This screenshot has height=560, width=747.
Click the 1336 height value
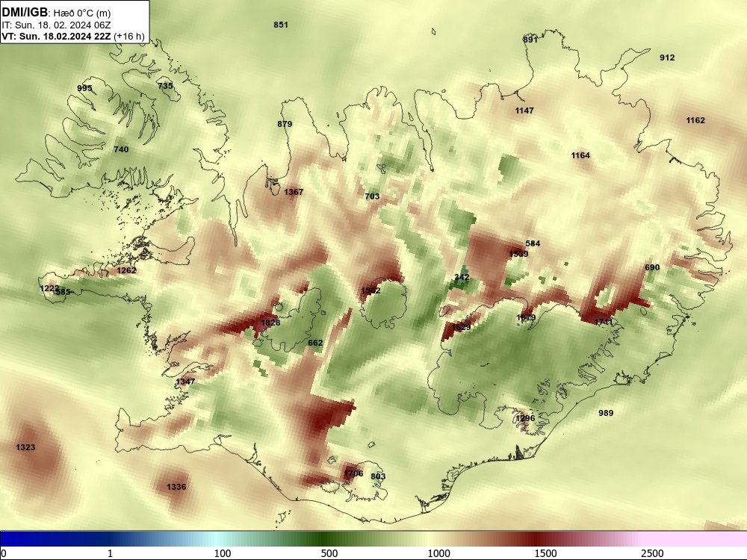pyautogui.click(x=177, y=487)
